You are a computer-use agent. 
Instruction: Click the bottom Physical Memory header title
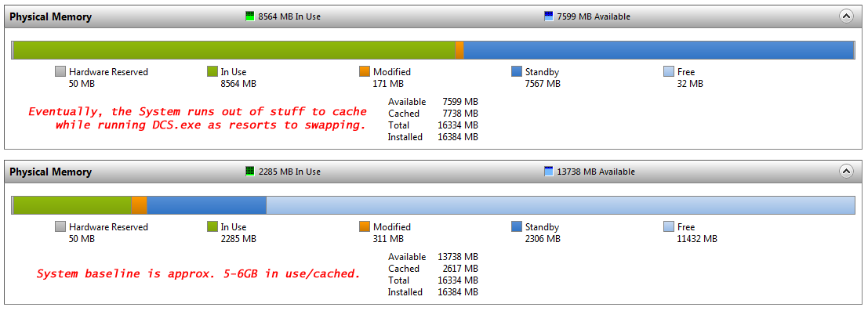pos(50,172)
